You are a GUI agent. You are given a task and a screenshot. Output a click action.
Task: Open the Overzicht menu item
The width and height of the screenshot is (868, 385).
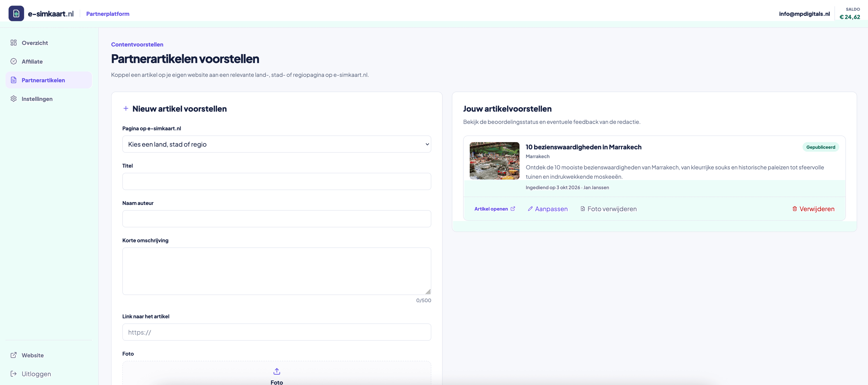tap(49, 43)
